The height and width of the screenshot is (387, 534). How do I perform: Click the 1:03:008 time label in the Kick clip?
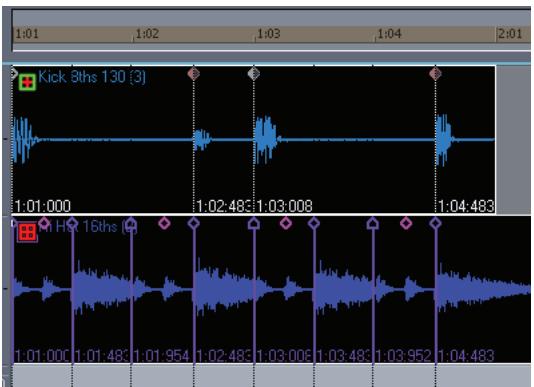(284, 206)
